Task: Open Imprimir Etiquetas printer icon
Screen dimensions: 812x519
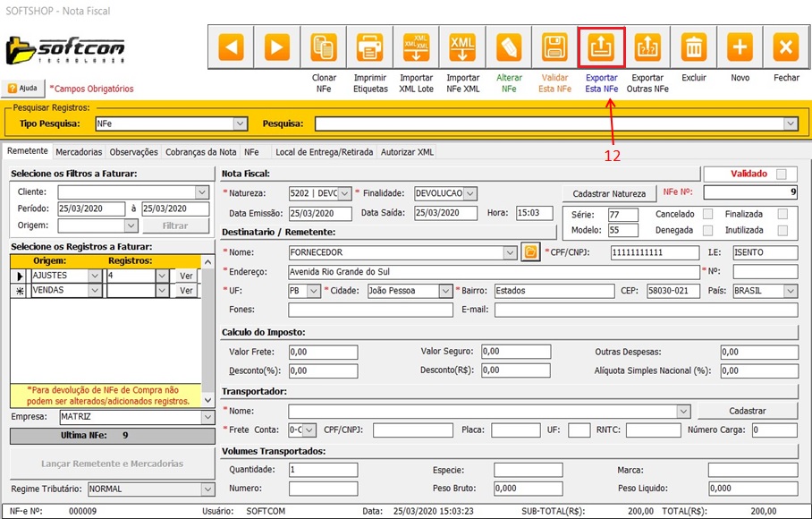Action: 370,47
